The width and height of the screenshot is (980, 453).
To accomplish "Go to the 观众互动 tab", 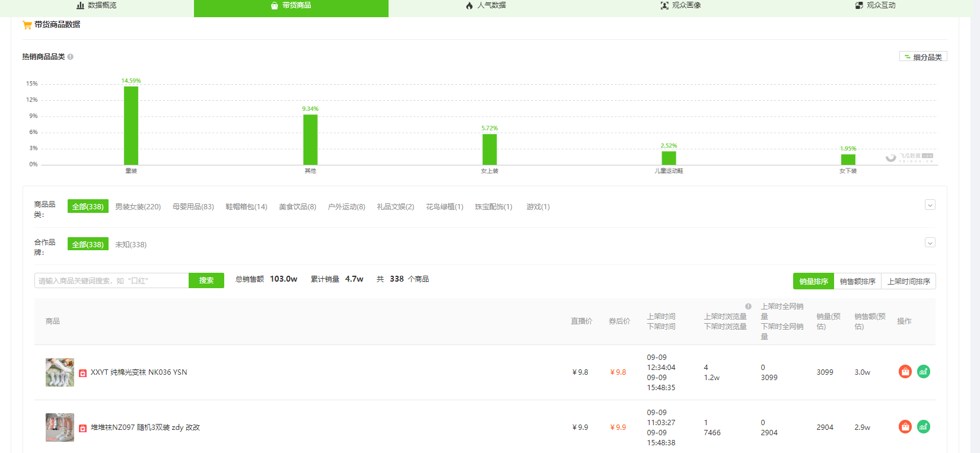I will [x=875, y=5].
